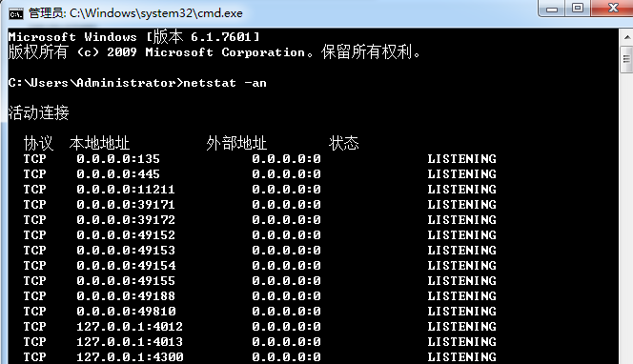Image resolution: width=633 pixels, height=364 pixels.
Task: Click LISTENING status of port 49810 row
Action: (461, 312)
